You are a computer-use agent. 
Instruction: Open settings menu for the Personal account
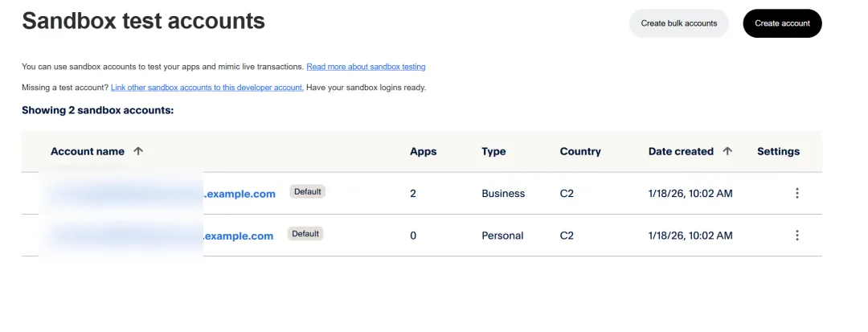(x=796, y=236)
